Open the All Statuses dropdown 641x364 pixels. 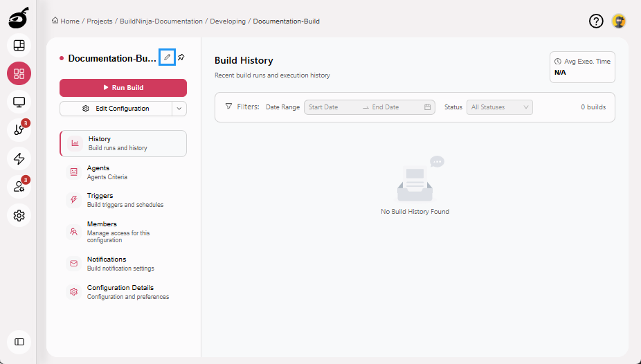500,107
